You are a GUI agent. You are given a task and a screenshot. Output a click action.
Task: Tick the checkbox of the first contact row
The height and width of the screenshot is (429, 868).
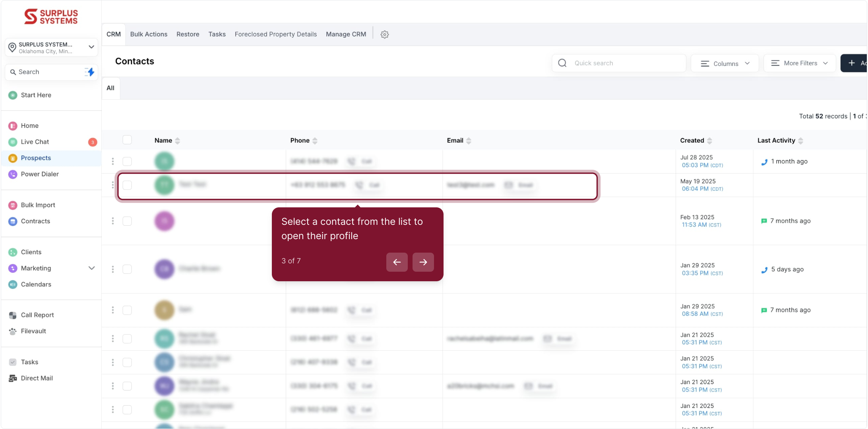(127, 161)
